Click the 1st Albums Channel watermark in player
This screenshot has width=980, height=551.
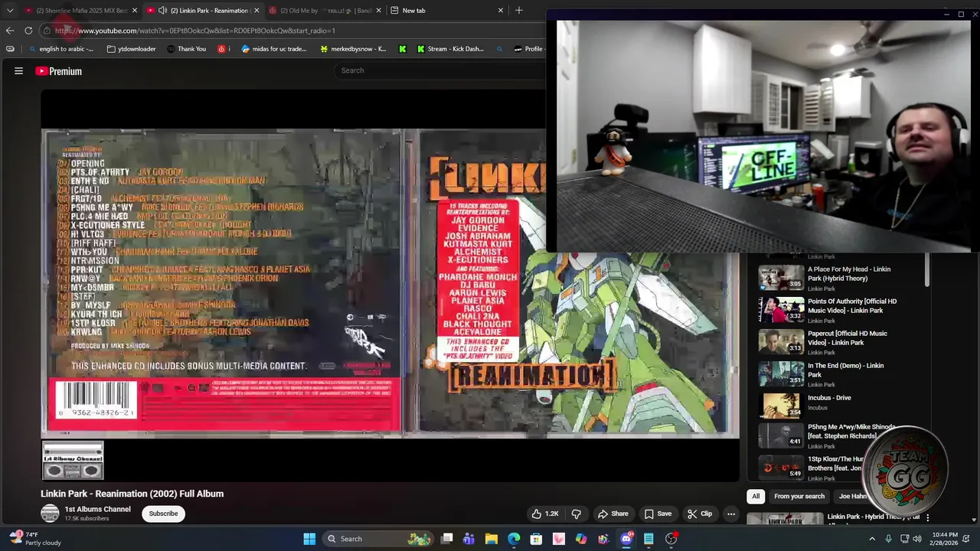(73, 461)
